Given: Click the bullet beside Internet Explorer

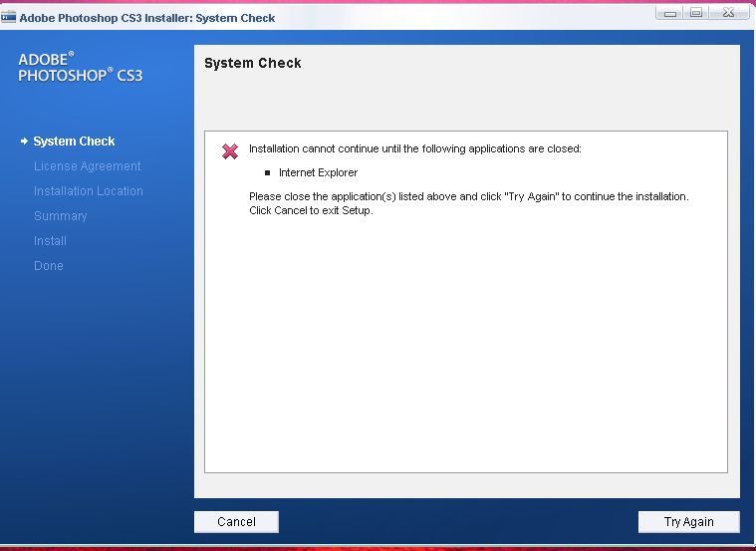Looking at the screenshot, I should 268,172.
